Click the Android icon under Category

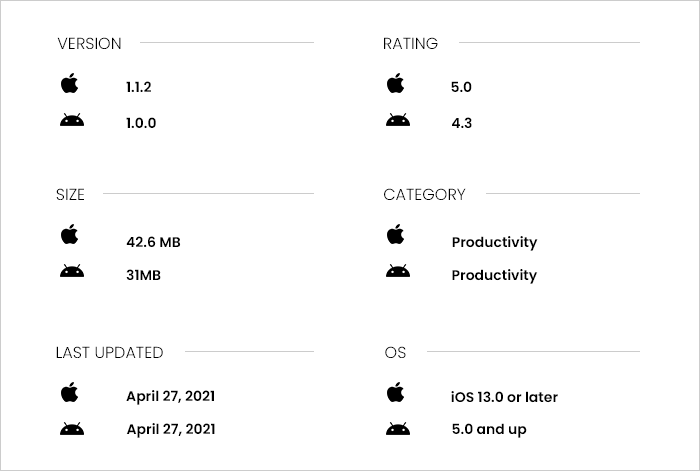coord(398,271)
